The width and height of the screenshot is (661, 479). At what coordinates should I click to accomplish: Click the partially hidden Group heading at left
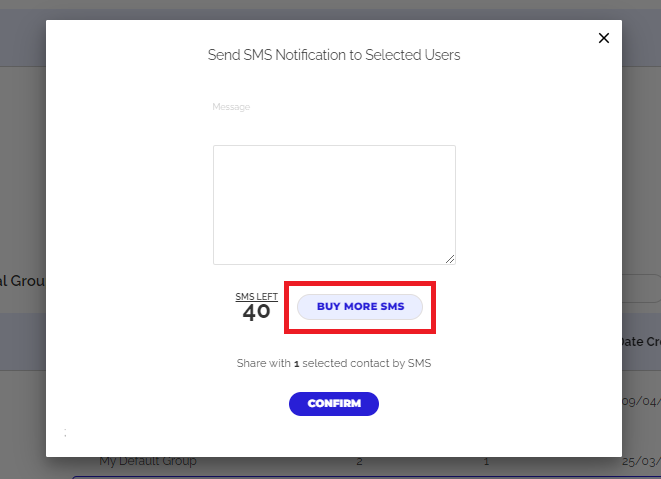pos(22,281)
